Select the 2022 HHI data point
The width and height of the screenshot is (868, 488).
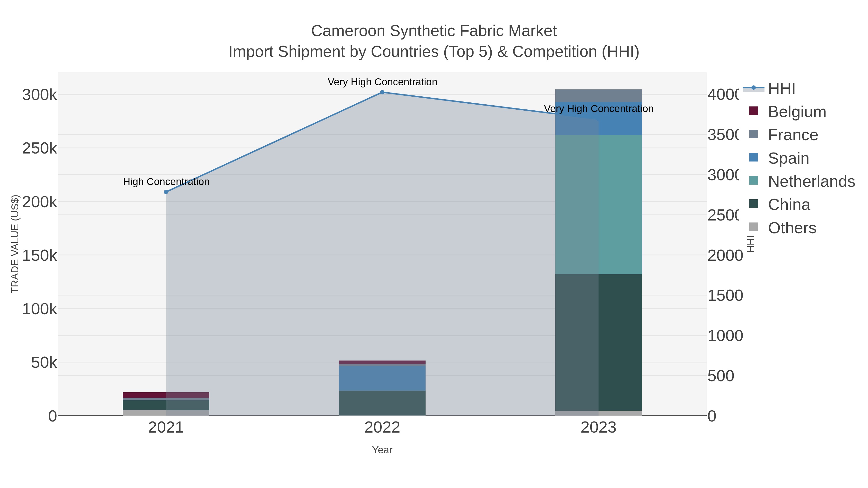tap(382, 92)
